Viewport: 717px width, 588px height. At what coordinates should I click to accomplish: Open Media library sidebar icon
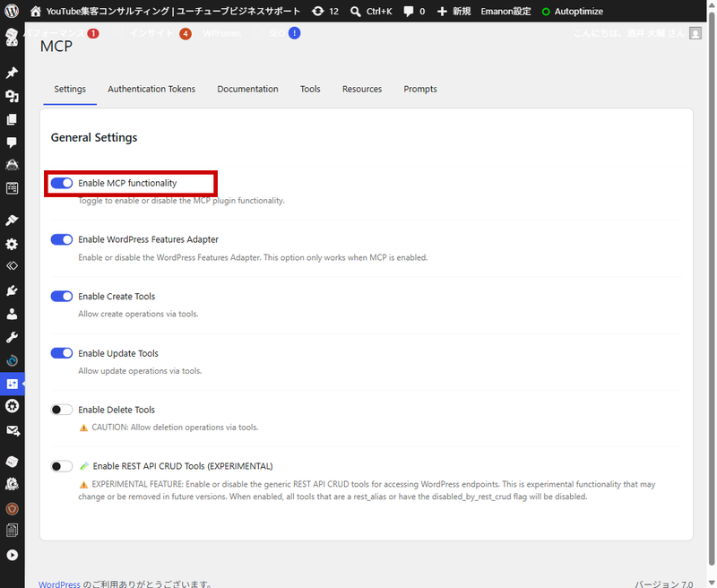click(12, 96)
